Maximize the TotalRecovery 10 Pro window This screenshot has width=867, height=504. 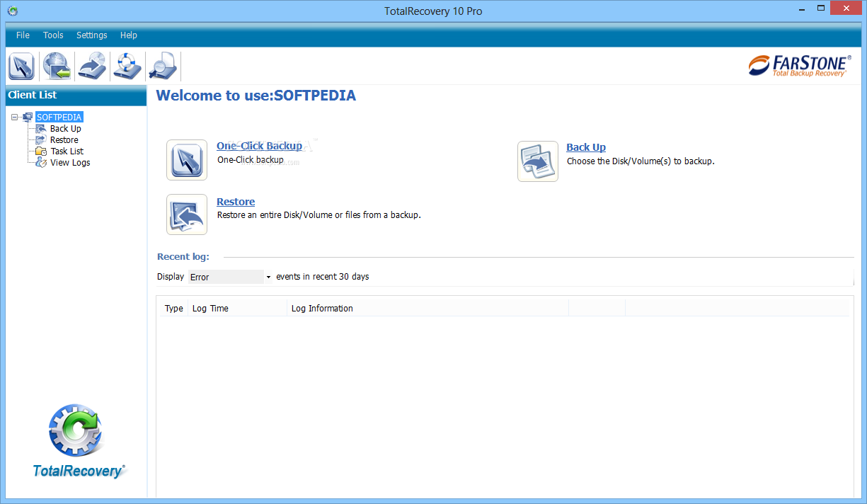(x=821, y=8)
